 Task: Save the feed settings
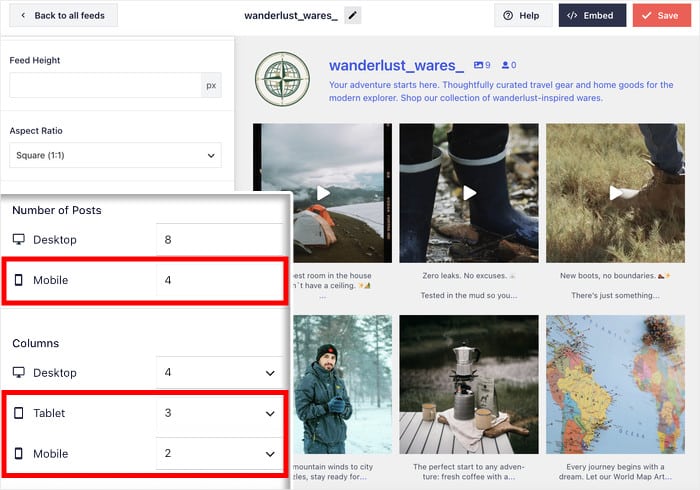coord(662,16)
